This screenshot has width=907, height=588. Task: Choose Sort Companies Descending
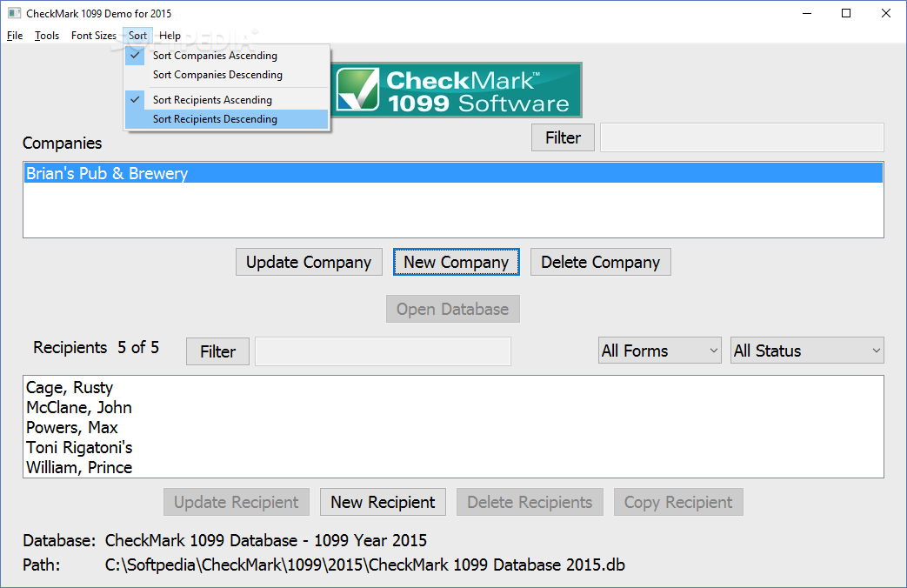pos(227,75)
